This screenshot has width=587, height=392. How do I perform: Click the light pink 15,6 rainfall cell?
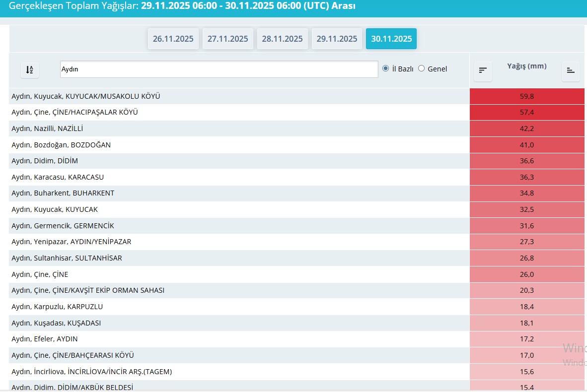(x=526, y=372)
